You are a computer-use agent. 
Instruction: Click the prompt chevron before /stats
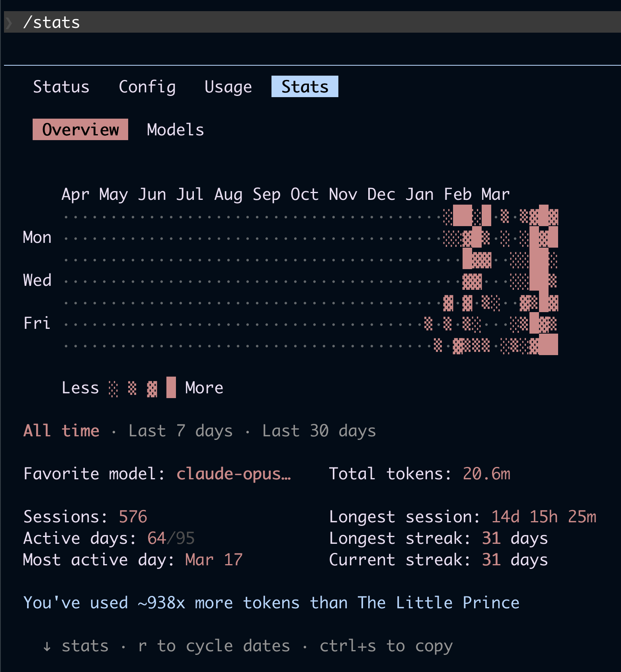[9, 23]
